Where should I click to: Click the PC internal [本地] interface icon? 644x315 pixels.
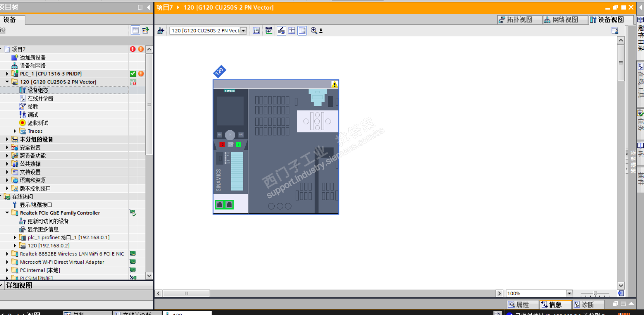click(x=15, y=270)
